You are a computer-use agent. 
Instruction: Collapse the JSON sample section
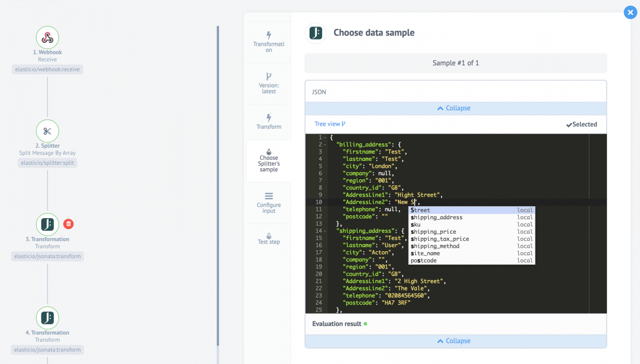coord(456,108)
